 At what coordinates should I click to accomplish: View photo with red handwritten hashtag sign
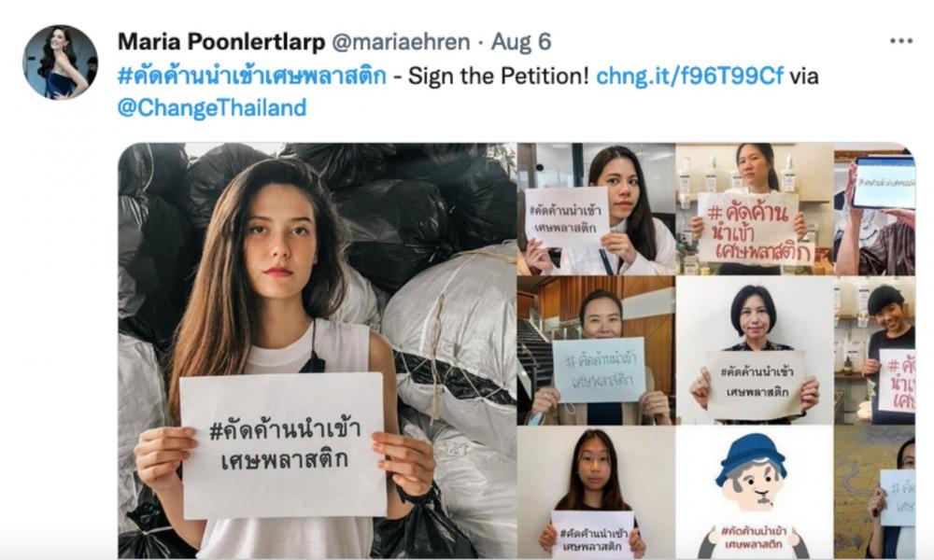(755, 209)
